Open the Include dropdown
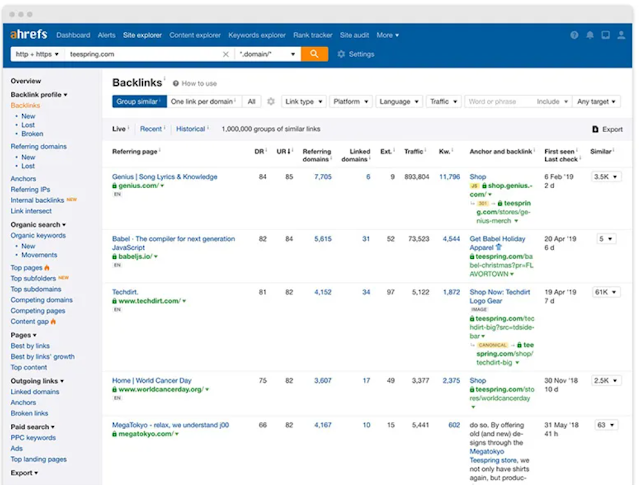This screenshot has width=639, height=496. (x=552, y=101)
